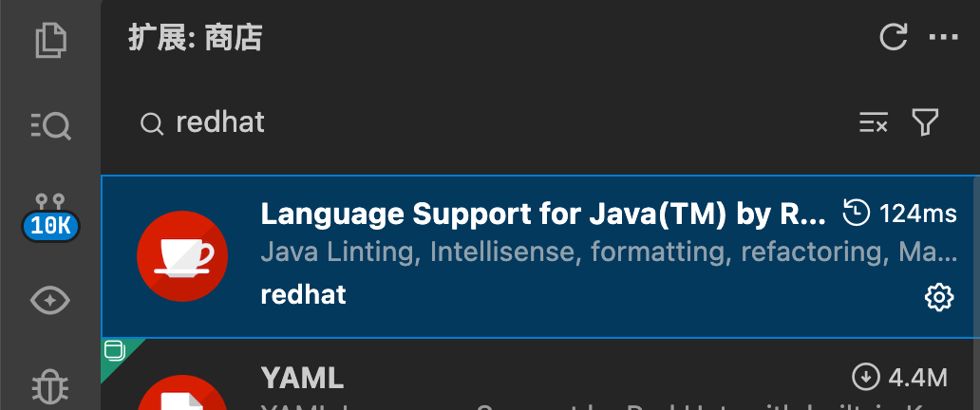Open the Explorer files view
The height and width of the screenshot is (410, 980).
click(50, 40)
